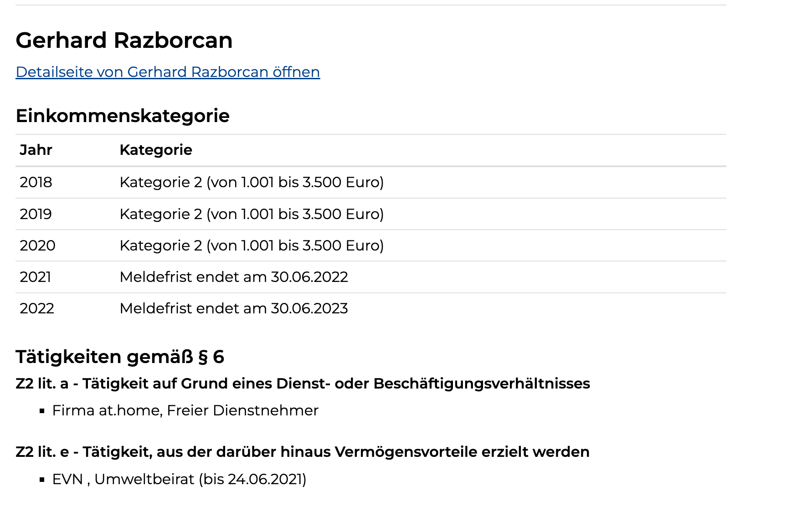Click the Kategorie 2 entry for 2019
The width and height of the screenshot is (802, 532).
click(x=252, y=214)
